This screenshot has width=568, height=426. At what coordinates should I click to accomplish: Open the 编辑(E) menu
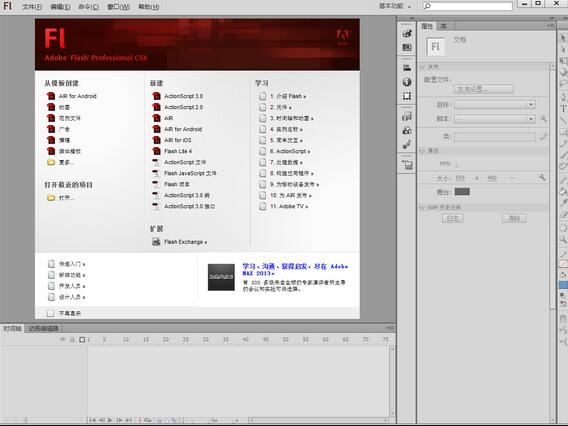pos(60,7)
